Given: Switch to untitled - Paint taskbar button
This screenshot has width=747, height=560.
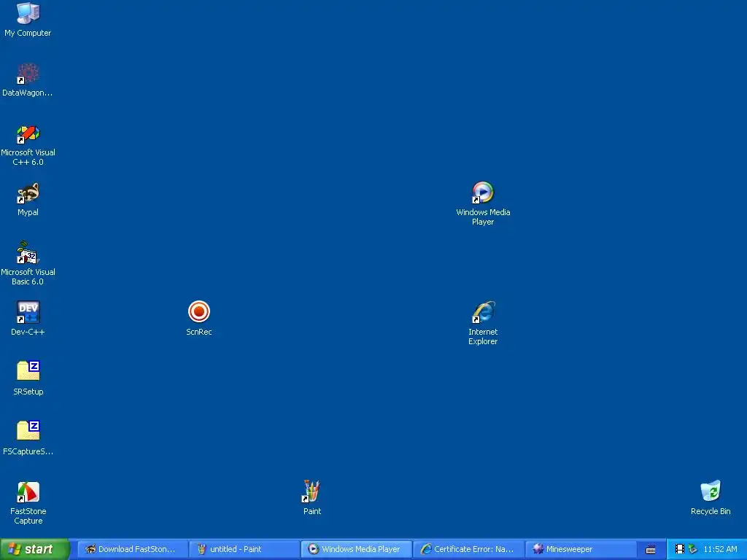Looking at the screenshot, I should (x=244, y=549).
